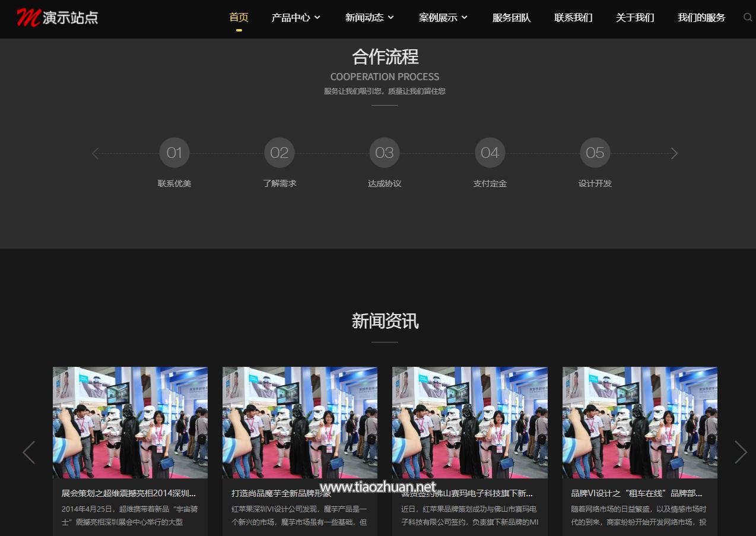Open article 打造尚品魔芋全新品牌形象
The image size is (756, 536).
click(281, 493)
